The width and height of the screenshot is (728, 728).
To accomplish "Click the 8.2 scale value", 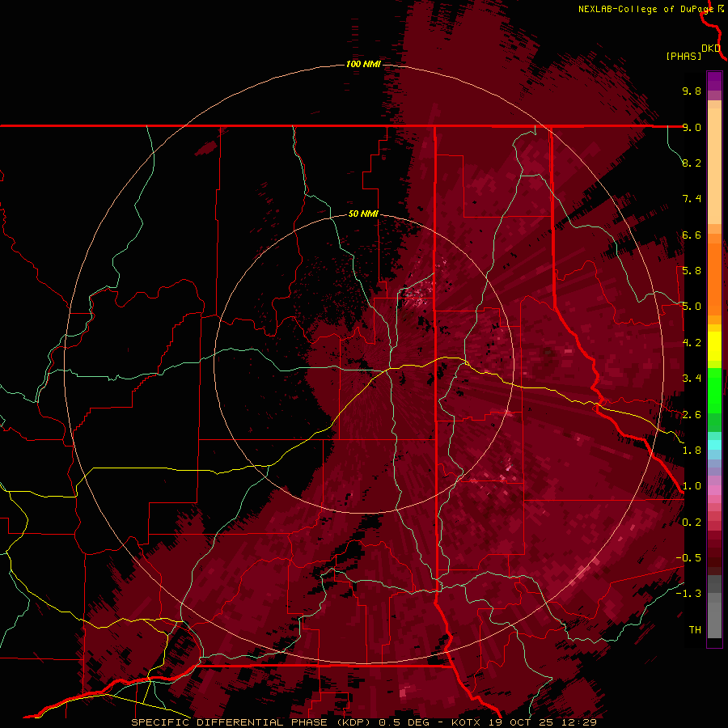I will (x=692, y=163).
